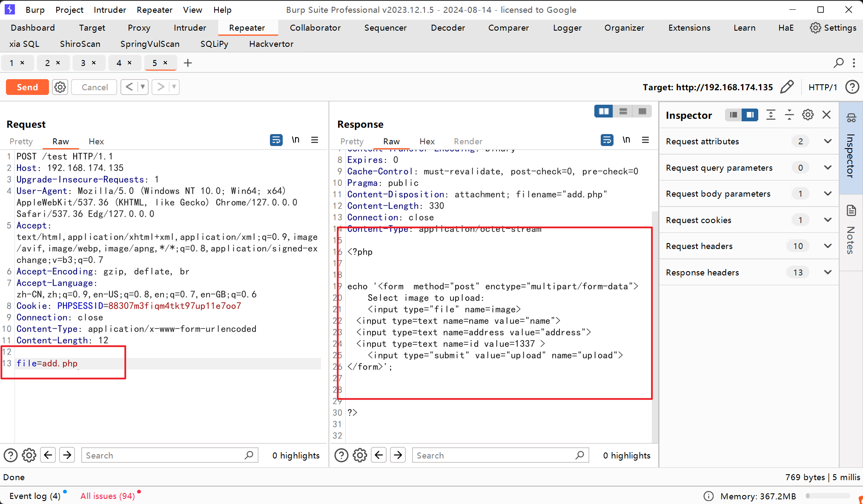The width and height of the screenshot is (863, 504).
Task: Open request search help icon
Action: pos(11,455)
